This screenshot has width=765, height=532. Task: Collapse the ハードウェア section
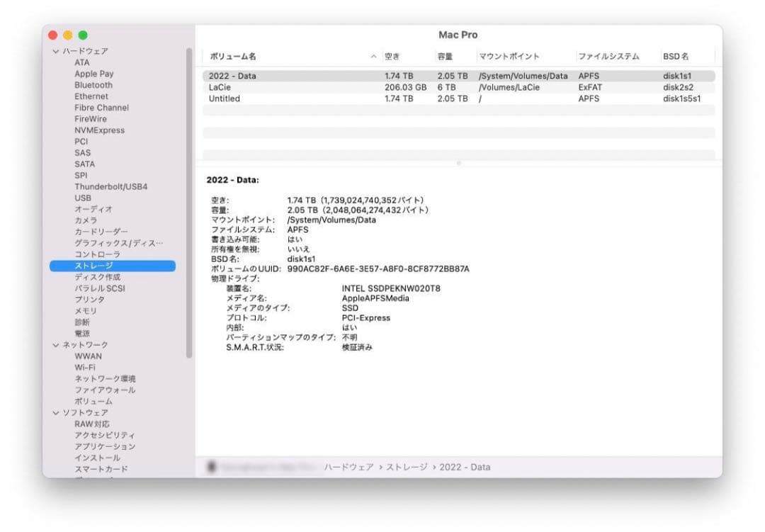(55, 50)
